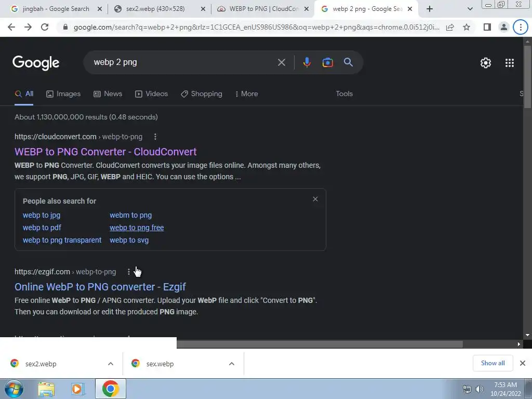Click the webp 2 png search input field
This screenshot has height=399, width=532.
pos(183,62)
